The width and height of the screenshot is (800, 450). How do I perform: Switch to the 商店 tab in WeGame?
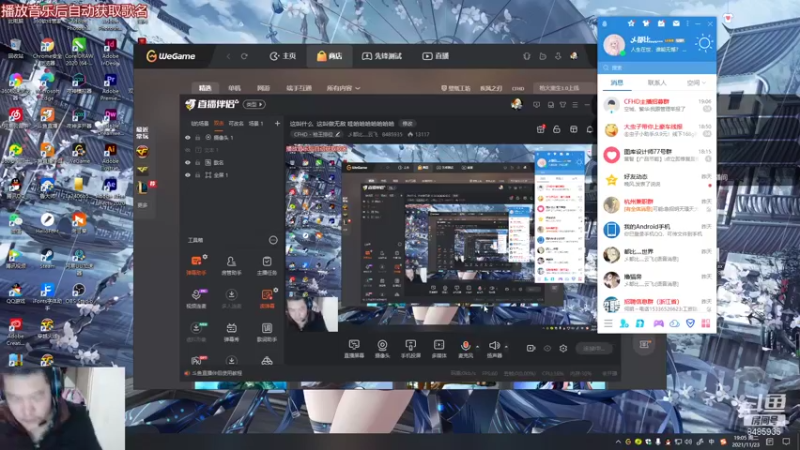tap(330, 56)
